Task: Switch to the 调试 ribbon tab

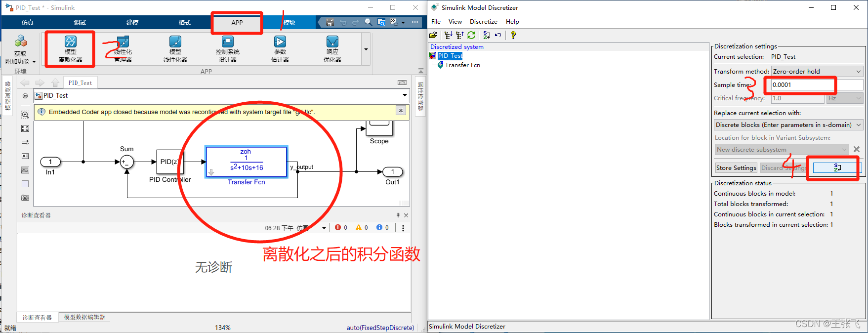Action: click(x=80, y=23)
